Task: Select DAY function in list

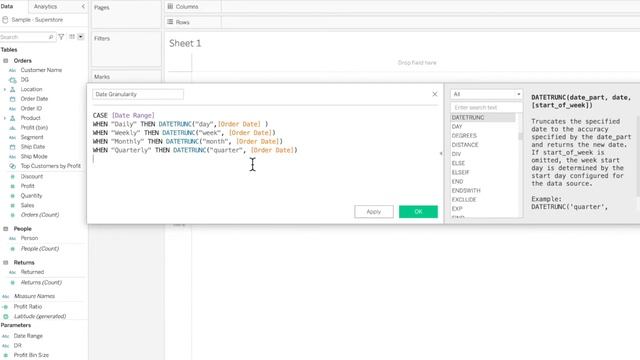Action: click(457, 127)
